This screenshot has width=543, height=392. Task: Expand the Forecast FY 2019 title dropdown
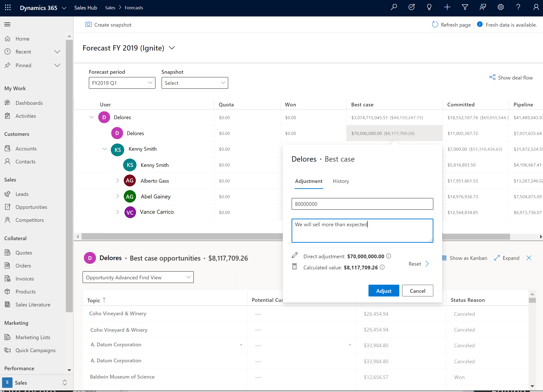171,48
